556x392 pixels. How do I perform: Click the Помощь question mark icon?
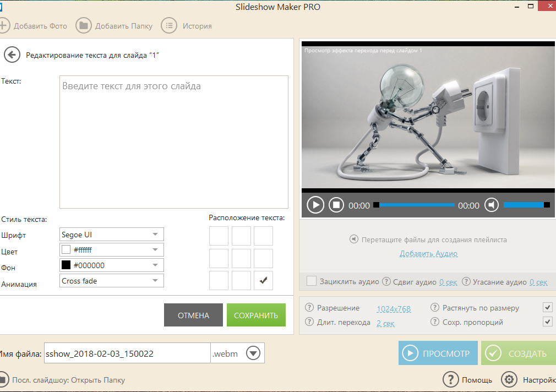tap(451, 379)
